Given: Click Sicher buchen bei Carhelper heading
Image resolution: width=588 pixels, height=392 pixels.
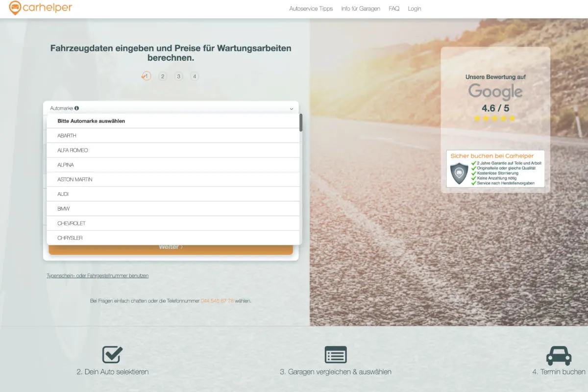Looking at the screenshot, I should click(x=492, y=156).
